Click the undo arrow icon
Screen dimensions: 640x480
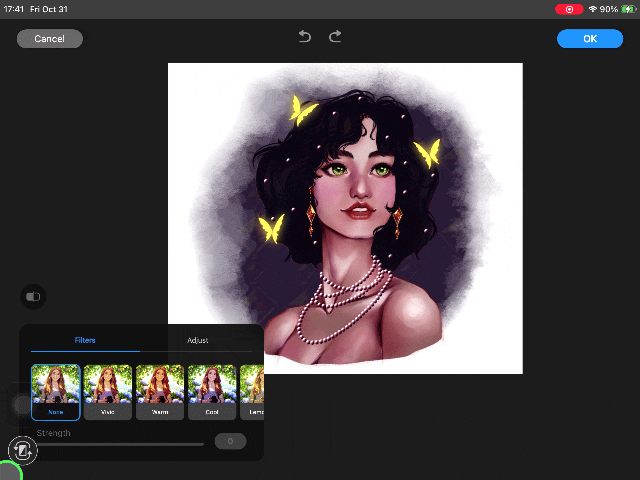(x=304, y=37)
